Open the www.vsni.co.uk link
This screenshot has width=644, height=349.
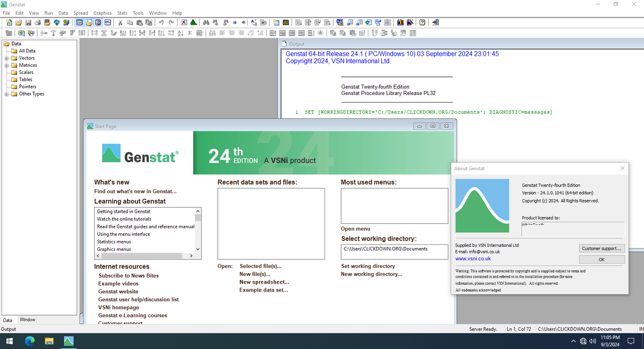(473, 258)
